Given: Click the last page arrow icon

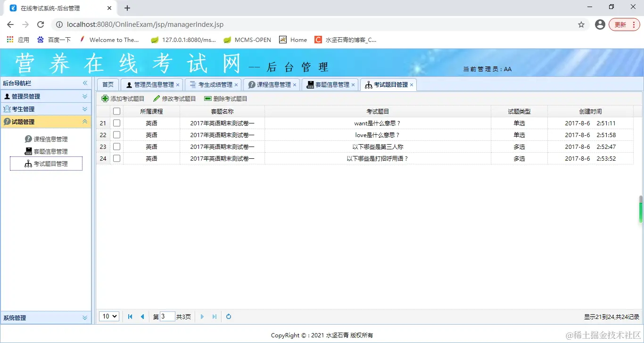Looking at the screenshot, I should click(x=215, y=316).
